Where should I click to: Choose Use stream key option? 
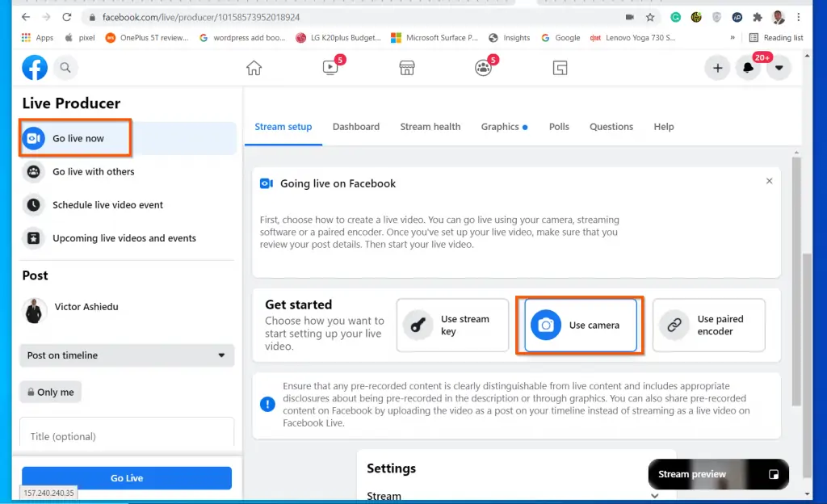coord(452,325)
